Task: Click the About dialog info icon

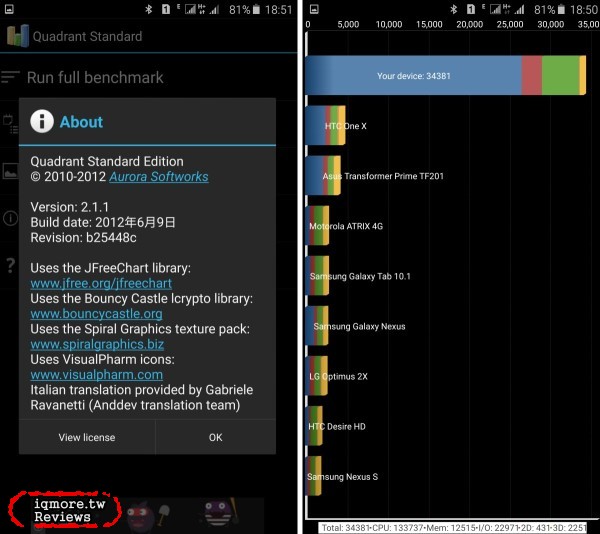Action: (42, 122)
